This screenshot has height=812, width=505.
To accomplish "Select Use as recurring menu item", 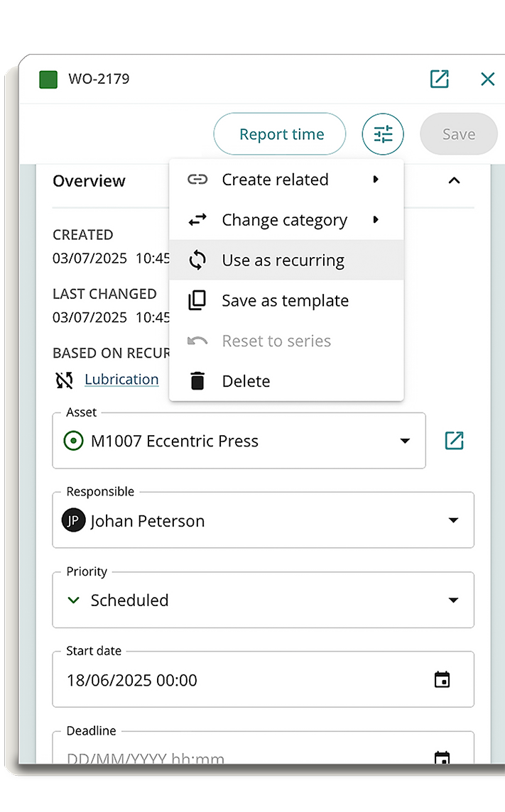I will pyautogui.click(x=283, y=260).
